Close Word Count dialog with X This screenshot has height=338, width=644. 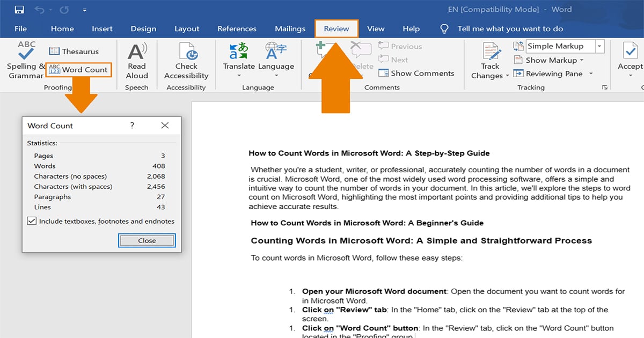165,126
